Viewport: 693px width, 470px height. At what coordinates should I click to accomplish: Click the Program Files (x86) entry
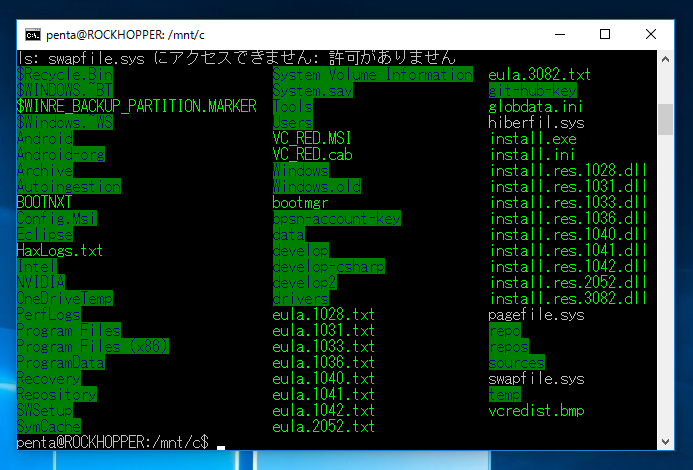tap(93, 346)
